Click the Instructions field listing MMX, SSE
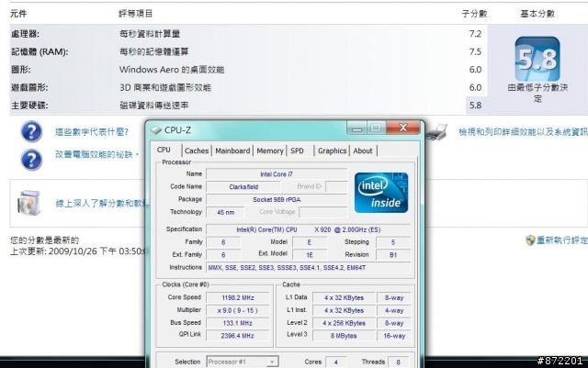 pos(308,268)
